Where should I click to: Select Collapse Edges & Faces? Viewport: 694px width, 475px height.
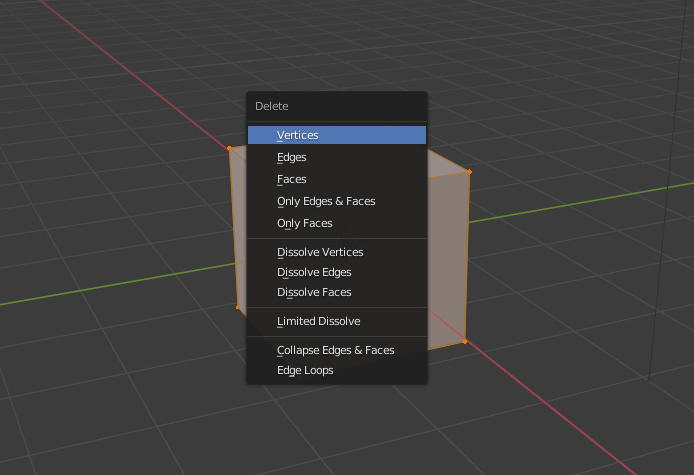tap(337, 350)
